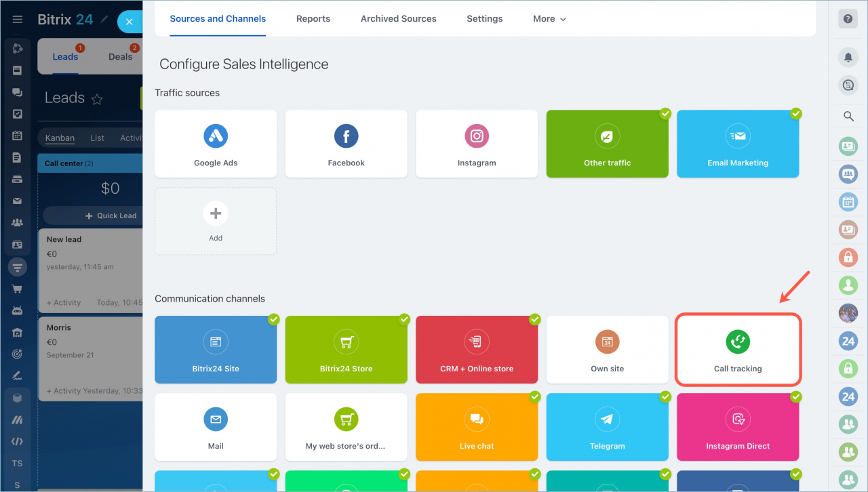Screen dimensions: 868x492
Task: Edit the Bitrix 24 portal name pencil
Action: (104, 20)
